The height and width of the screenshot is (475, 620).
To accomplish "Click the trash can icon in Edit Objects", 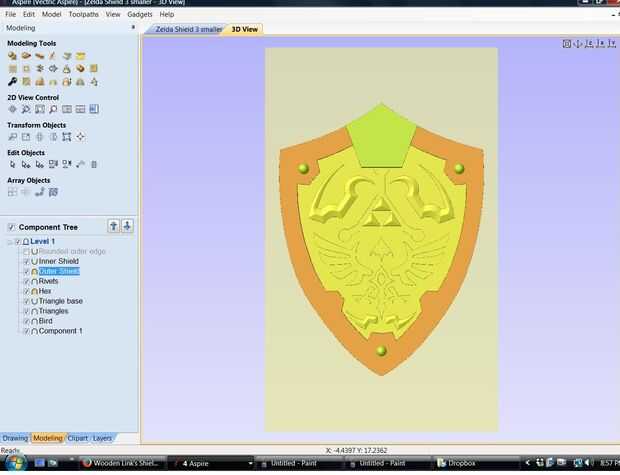I will 94,165.
